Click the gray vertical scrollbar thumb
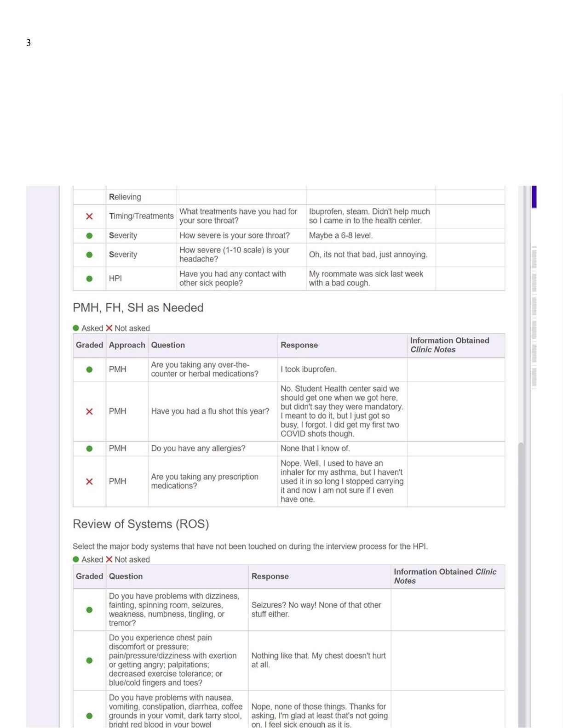The image size is (563, 728). 521,584
